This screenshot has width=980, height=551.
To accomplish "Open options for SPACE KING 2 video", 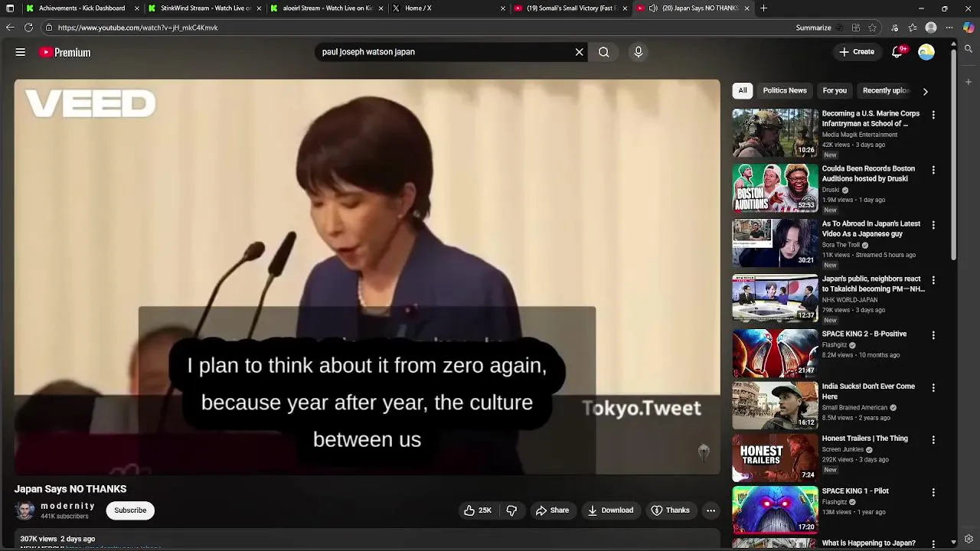I will [933, 335].
